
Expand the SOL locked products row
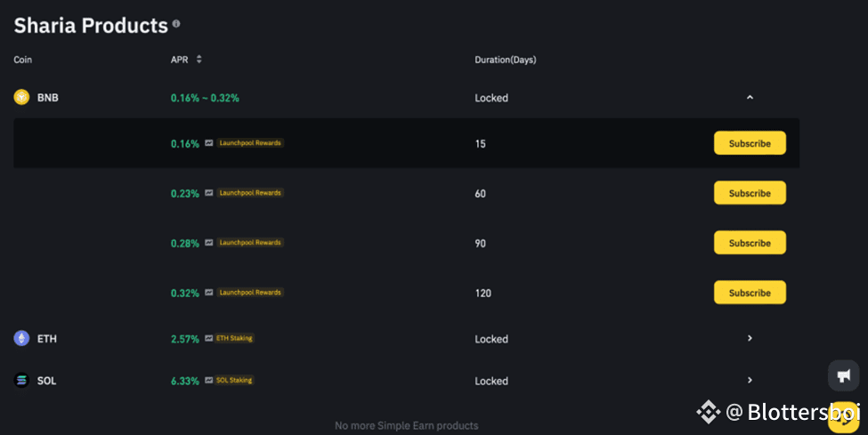tap(750, 380)
